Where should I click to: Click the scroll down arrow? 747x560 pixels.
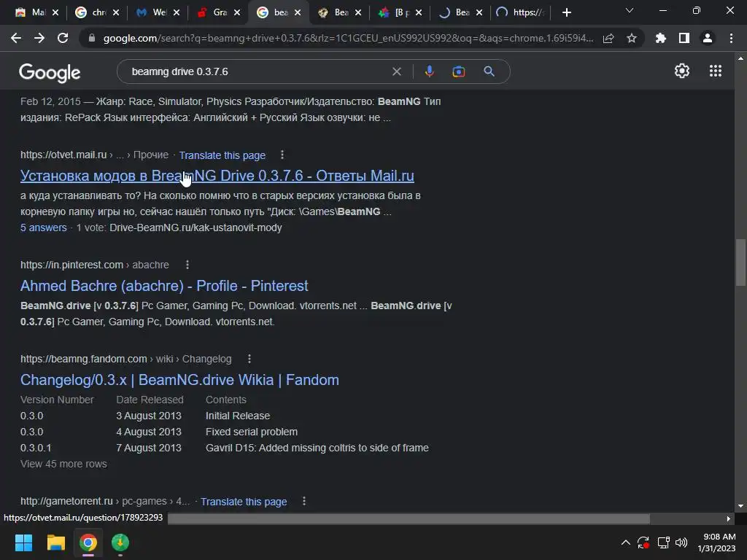click(740, 506)
